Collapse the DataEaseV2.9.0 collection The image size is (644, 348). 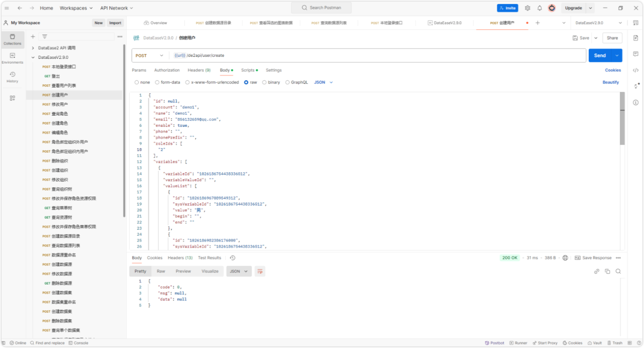(33, 58)
